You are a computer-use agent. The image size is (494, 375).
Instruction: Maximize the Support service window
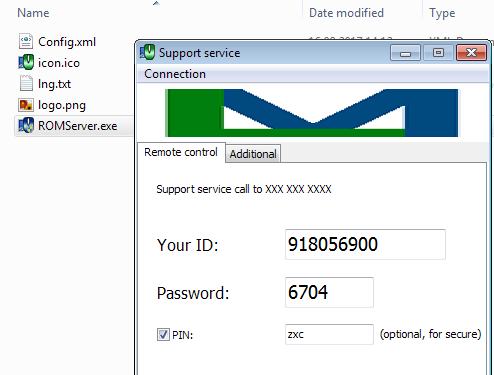click(438, 53)
